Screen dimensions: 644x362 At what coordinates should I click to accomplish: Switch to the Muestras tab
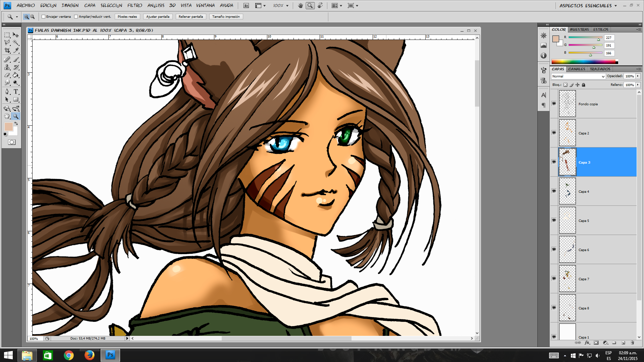pyautogui.click(x=579, y=29)
